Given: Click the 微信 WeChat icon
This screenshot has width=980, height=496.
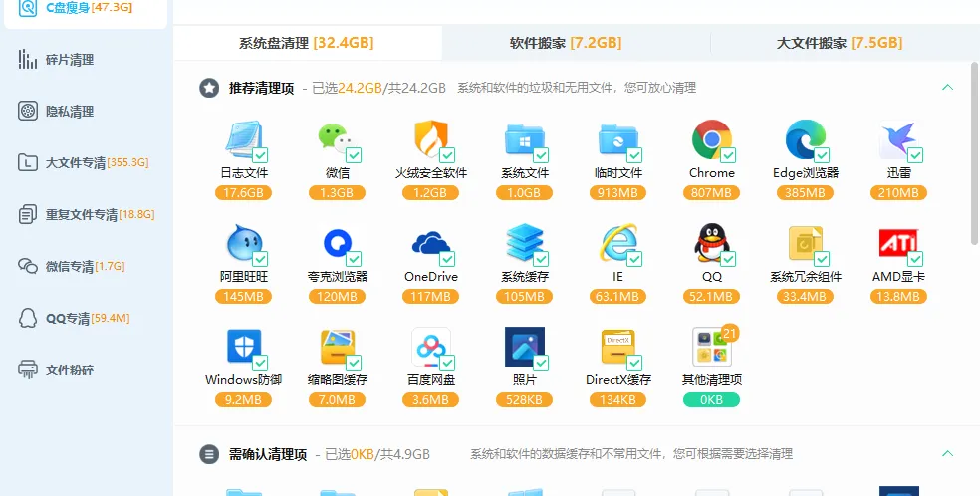Looking at the screenshot, I should pyautogui.click(x=337, y=140).
